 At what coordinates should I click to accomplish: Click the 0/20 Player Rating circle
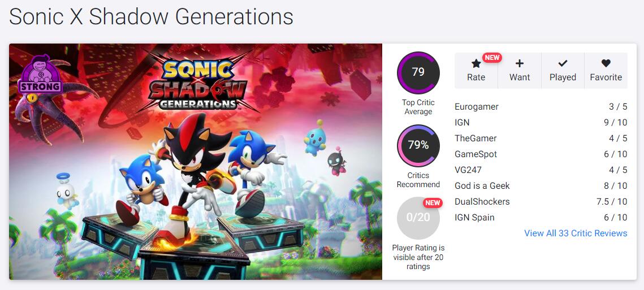coord(418,218)
